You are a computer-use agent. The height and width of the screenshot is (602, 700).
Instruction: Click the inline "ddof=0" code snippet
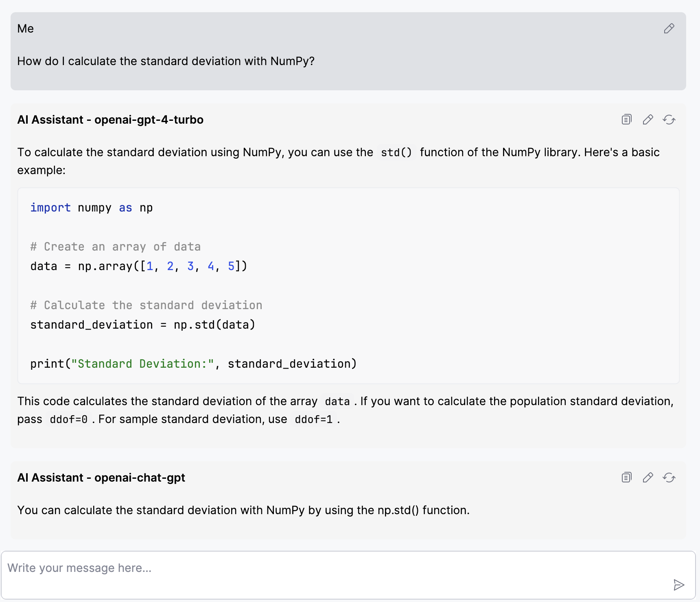(68, 419)
